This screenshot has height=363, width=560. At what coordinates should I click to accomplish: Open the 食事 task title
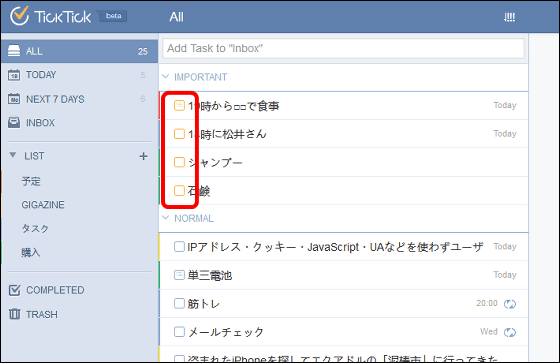[x=233, y=106]
